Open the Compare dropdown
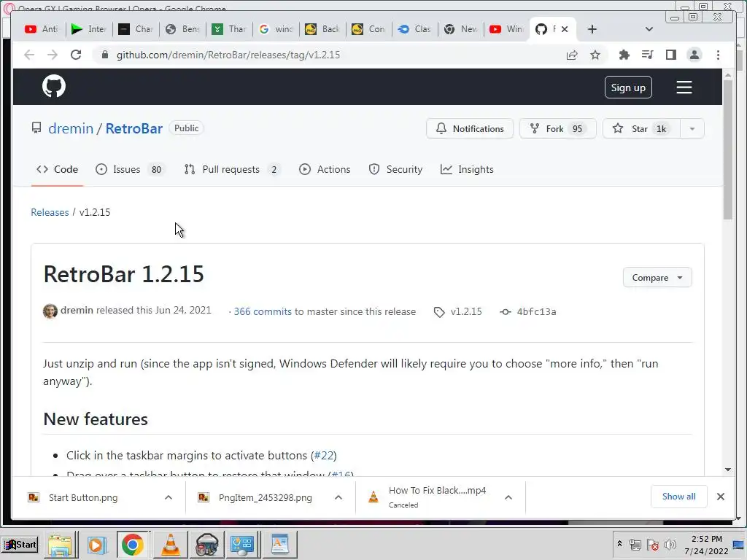The image size is (747, 560). [657, 278]
